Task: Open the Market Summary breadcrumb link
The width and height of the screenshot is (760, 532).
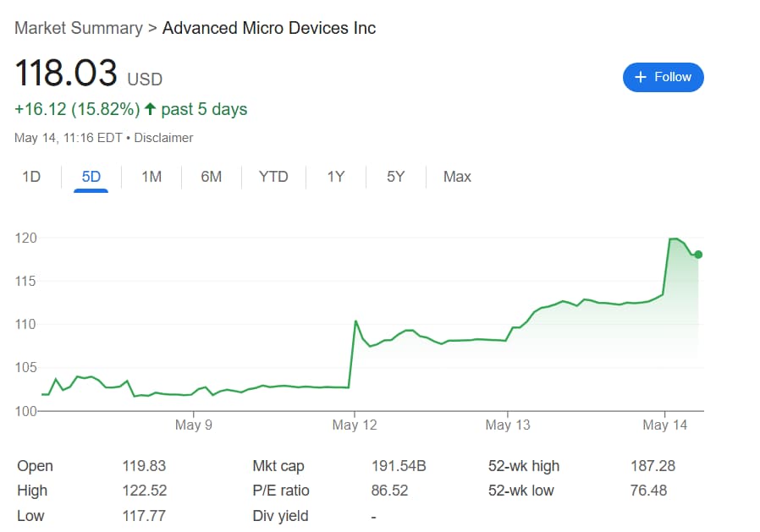Action: [77, 28]
